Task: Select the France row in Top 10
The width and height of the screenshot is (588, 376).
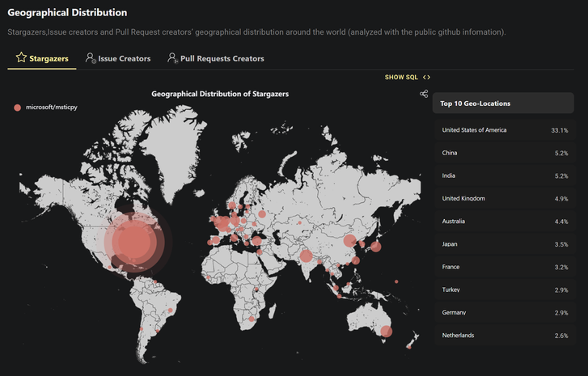Action: pyautogui.click(x=505, y=267)
